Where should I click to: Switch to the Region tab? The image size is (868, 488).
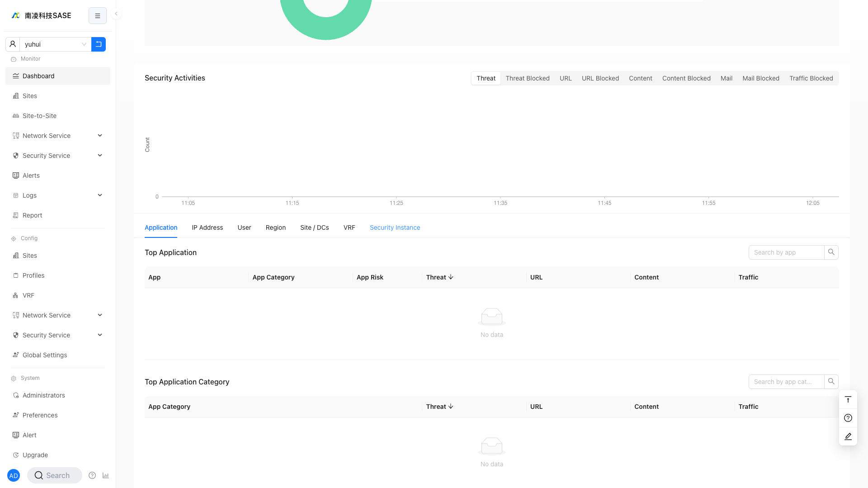(x=276, y=227)
